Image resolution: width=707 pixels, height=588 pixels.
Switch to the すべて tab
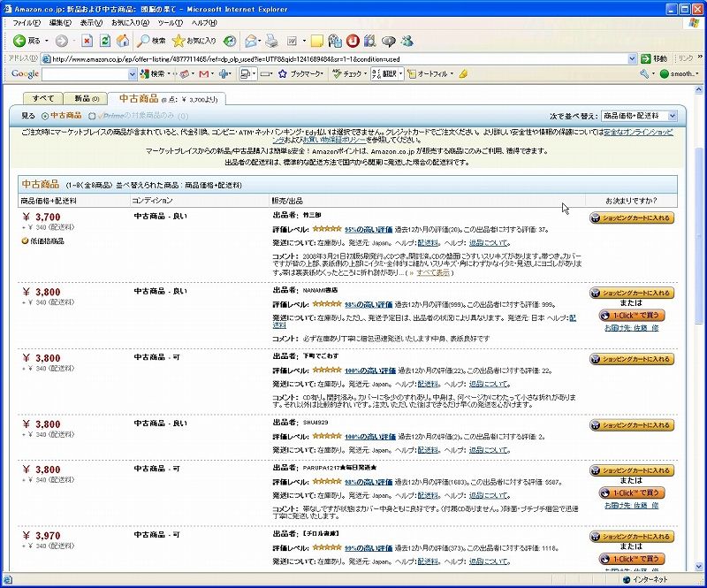pos(43,98)
